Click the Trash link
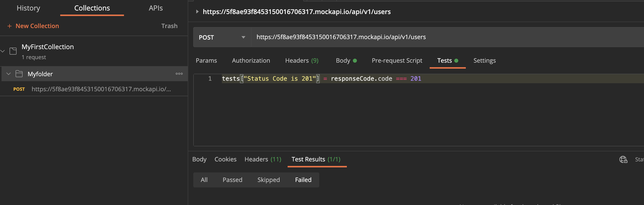The height and width of the screenshot is (205, 644). pyautogui.click(x=169, y=26)
